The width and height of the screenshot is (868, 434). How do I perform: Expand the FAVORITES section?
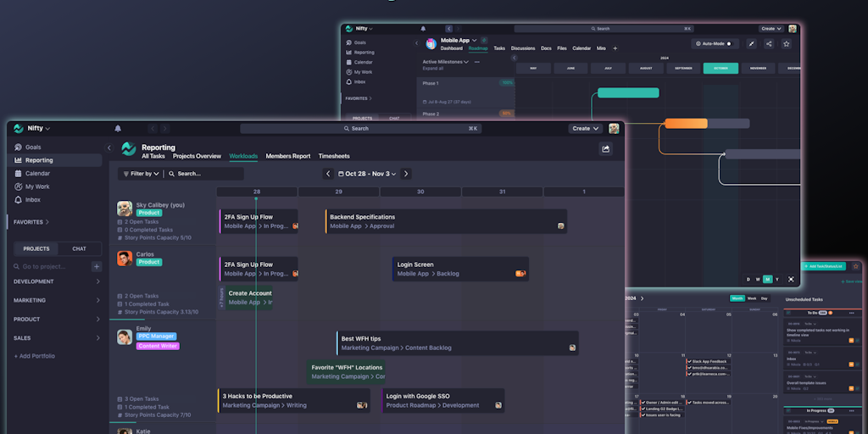(x=31, y=222)
